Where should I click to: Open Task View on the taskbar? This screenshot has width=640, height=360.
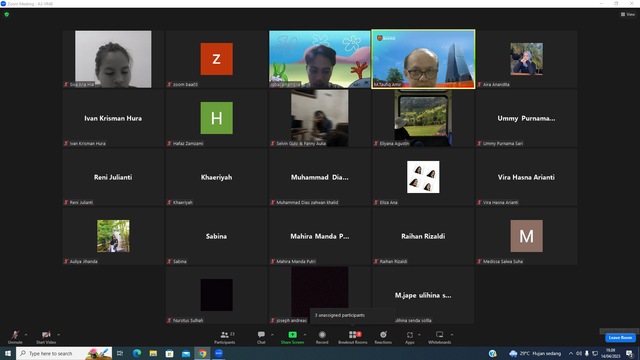pos(120,353)
